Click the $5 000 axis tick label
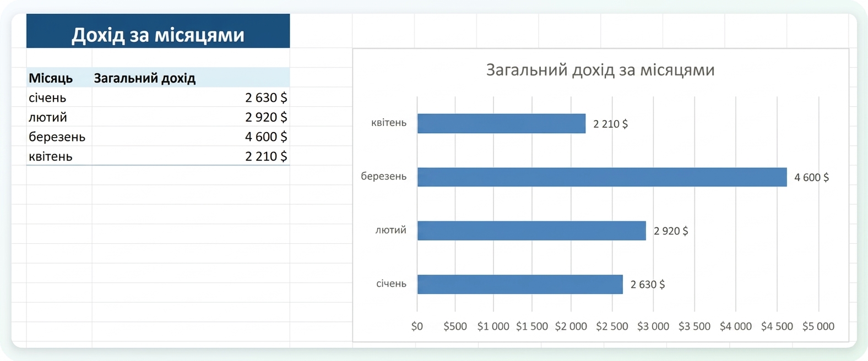The height and width of the screenshot is (361, 868). click(x=818, y=326)
